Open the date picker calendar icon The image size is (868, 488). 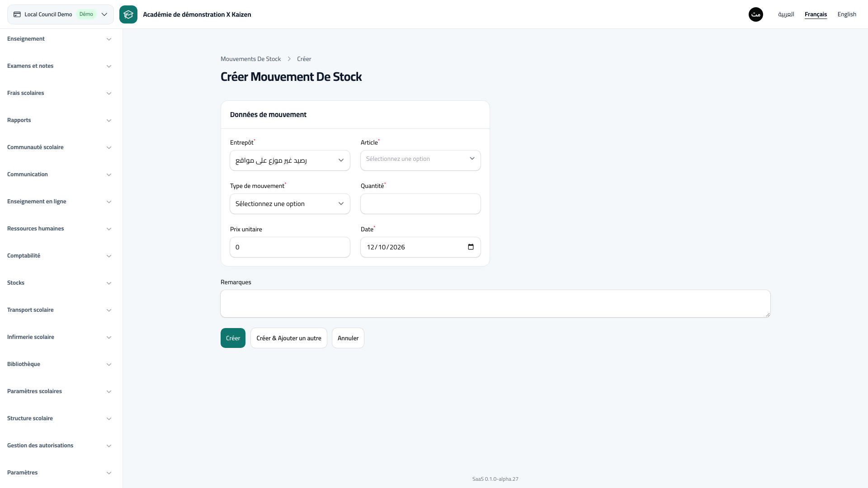[471, 247]
